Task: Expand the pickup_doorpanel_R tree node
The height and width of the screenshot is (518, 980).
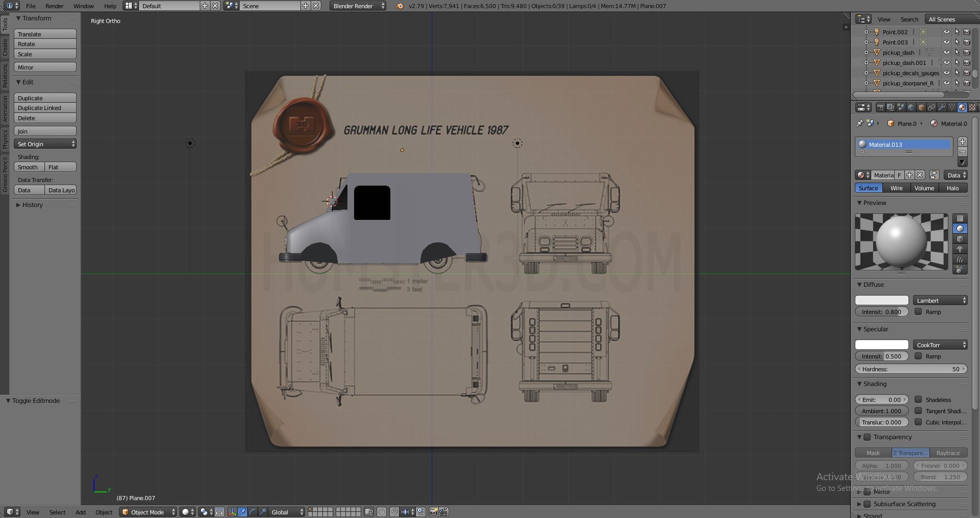Action: pyautogui.click(x=866, y=83)
